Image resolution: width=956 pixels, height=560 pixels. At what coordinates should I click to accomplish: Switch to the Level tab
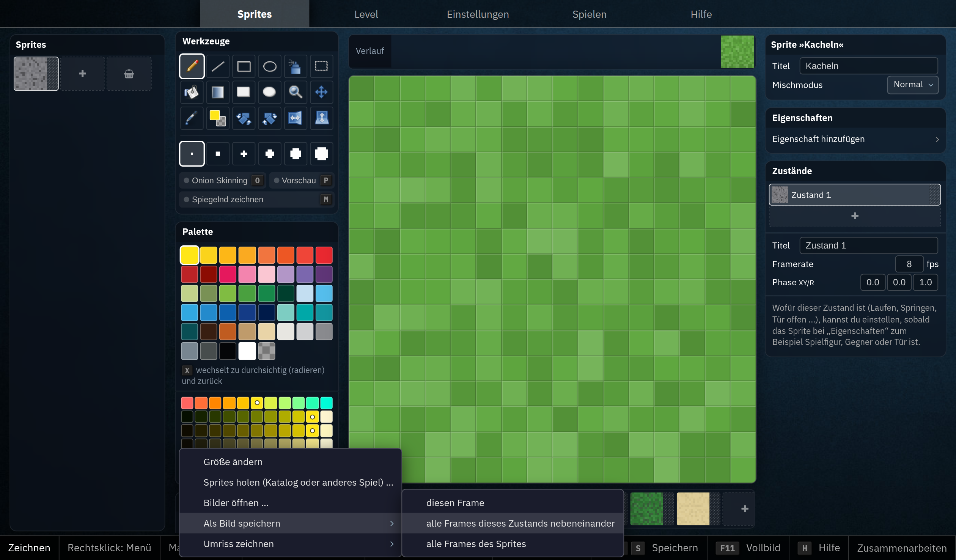pos(366,14)
